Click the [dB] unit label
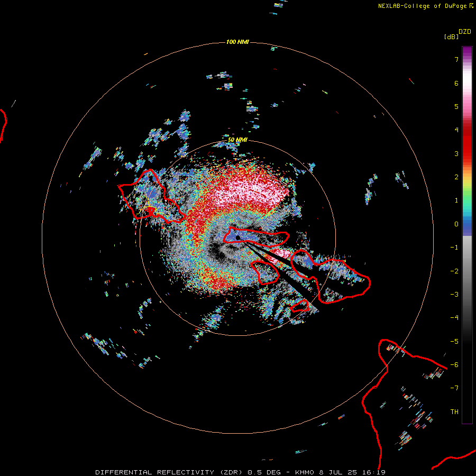This screenshot has height=476, width=476. (452, 36)
